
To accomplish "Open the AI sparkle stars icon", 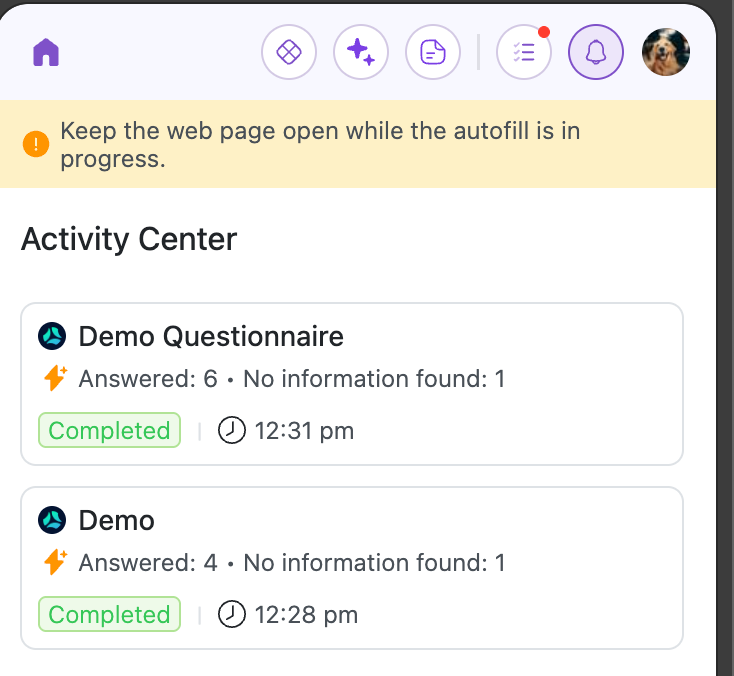I will pos(361,52).
